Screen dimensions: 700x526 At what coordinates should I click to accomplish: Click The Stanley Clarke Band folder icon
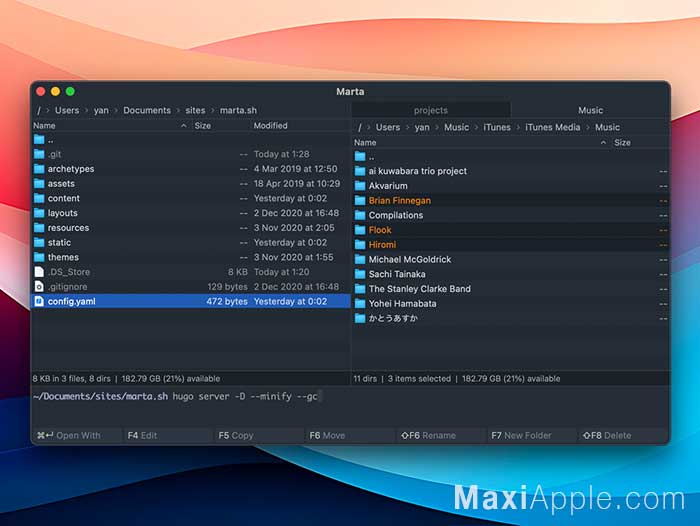coord(360,289)
